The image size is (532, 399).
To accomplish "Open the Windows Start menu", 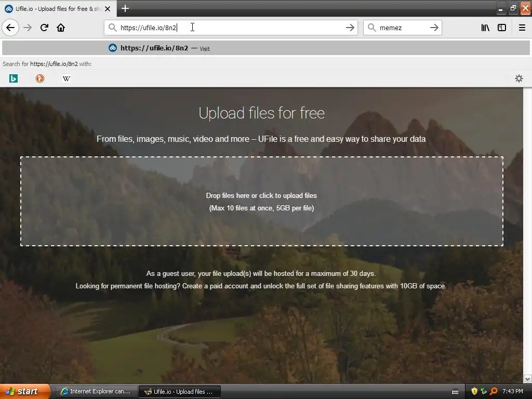I will tap(25, 392).
